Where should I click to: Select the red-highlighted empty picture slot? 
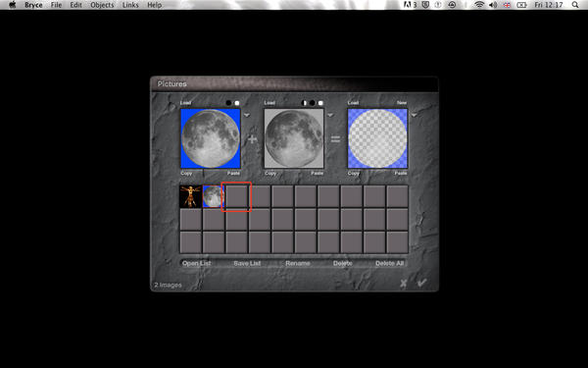pos(236,196)
